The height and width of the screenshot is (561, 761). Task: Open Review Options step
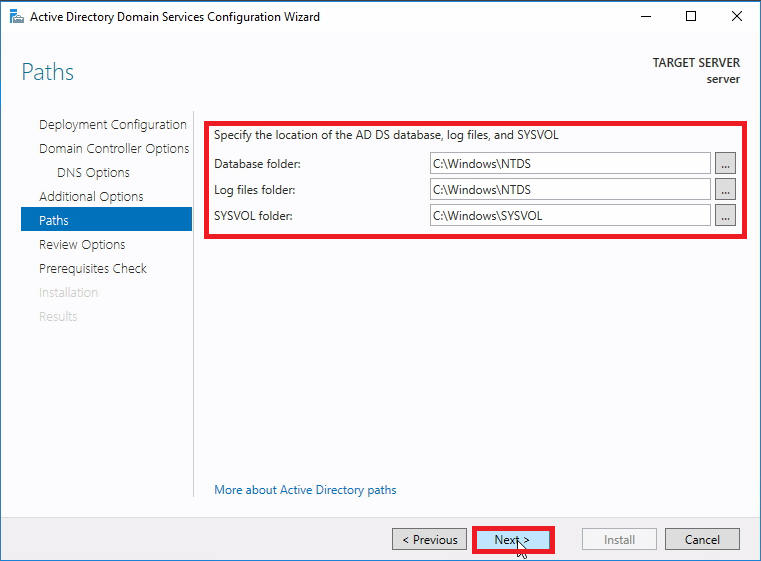point(82,245)
